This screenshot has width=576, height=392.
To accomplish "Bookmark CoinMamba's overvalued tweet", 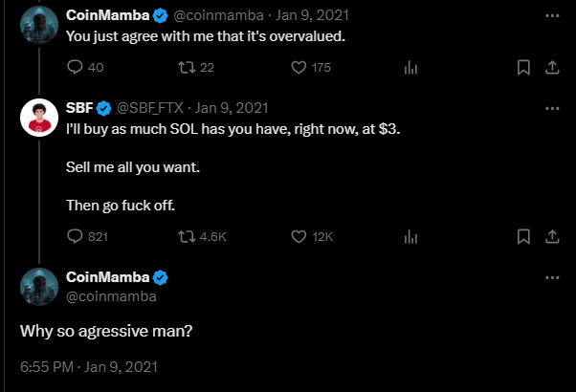I will click(523, 67).
